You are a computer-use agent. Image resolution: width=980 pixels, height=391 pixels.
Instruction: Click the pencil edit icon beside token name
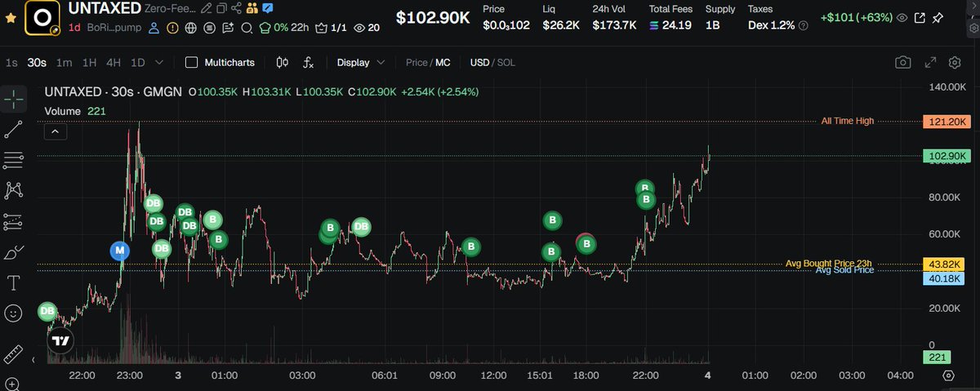[x=207, y=8]
